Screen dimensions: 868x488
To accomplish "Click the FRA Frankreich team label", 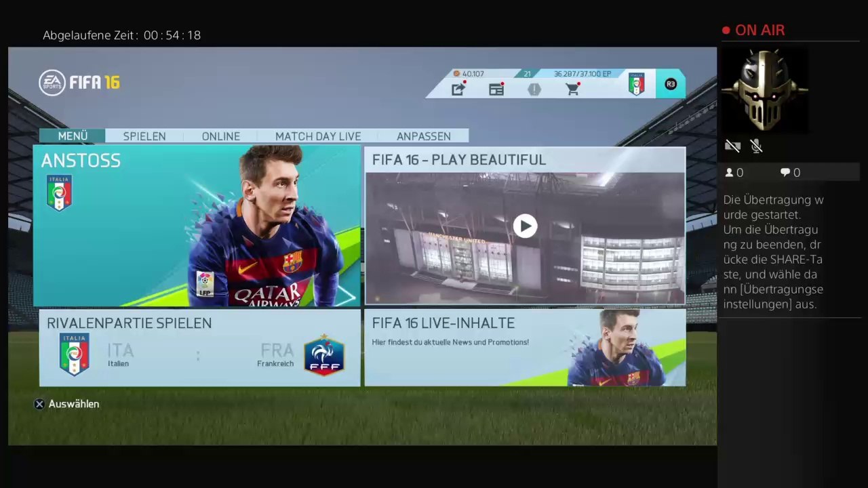I will (x=276, y=355).
